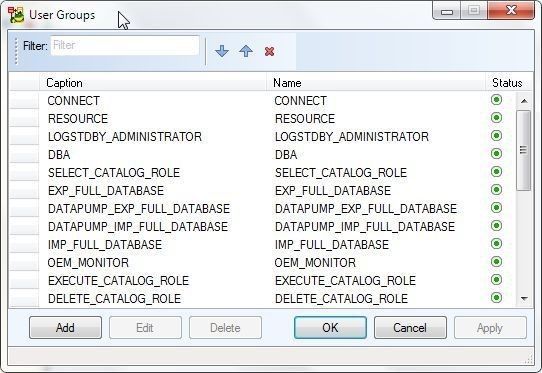Screen dimensions: 542x373
Task: Click the Status column header
Action: click(507, 83)
